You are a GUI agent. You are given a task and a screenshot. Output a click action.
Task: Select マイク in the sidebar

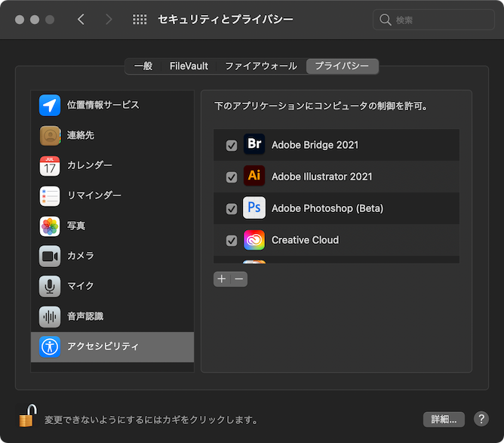(x=112, y=286)
